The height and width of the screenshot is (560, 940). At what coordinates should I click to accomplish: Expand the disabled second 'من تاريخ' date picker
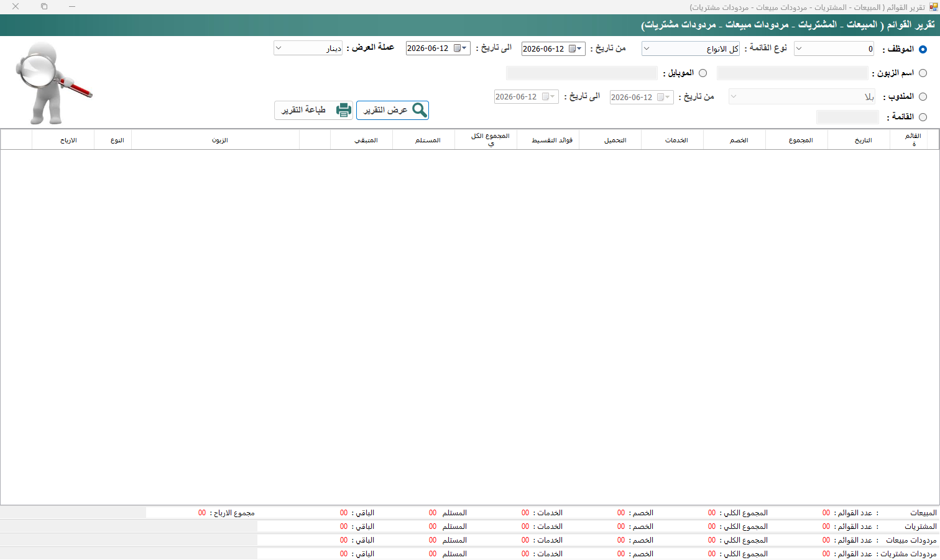tap(668, 97)
